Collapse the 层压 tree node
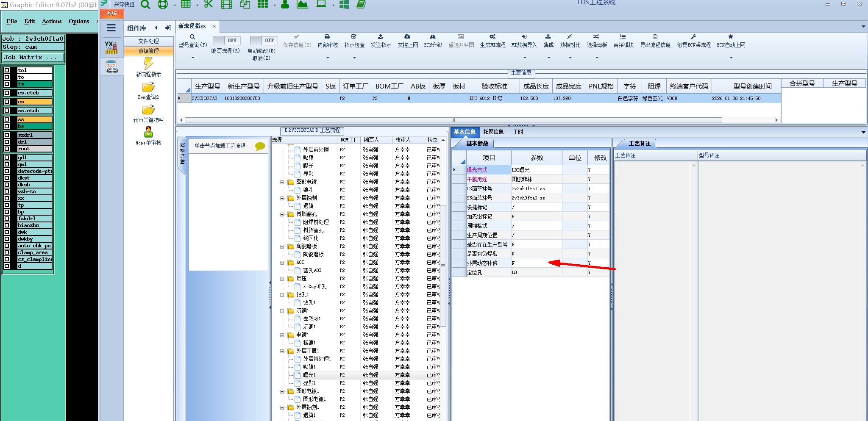The image size is (868, 421). point(282,279)
